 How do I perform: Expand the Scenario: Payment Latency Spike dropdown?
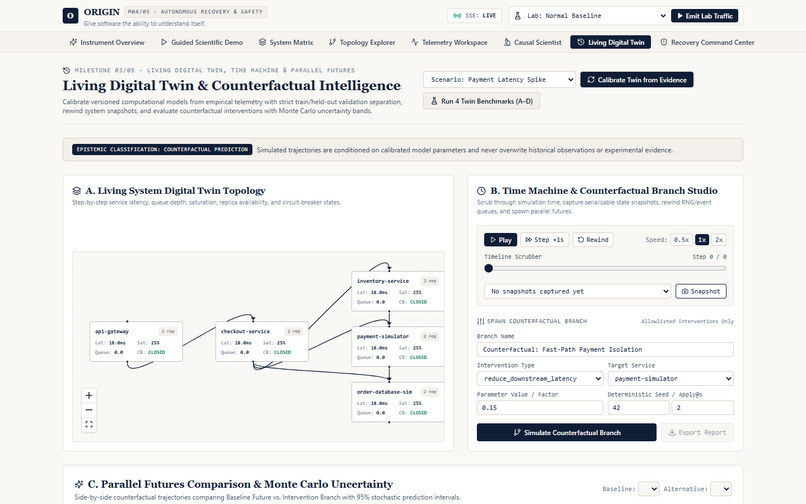(499, 80)
